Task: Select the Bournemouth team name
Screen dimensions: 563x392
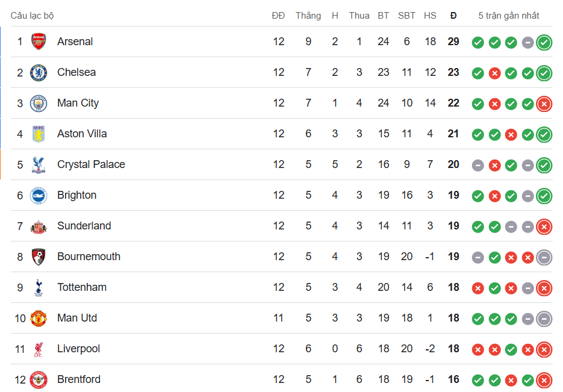Action: [x=89, y=257]
